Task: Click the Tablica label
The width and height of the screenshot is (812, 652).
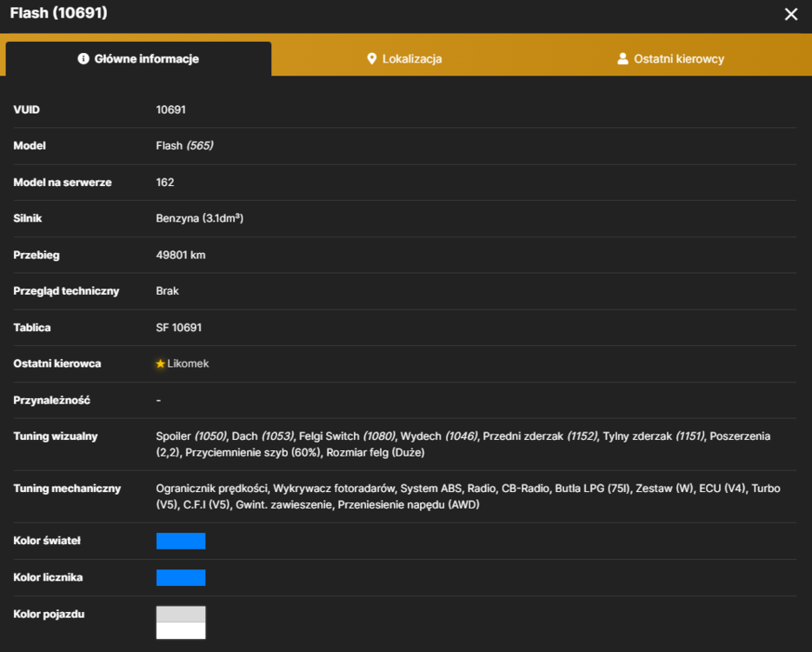Action: coord(32,327)
